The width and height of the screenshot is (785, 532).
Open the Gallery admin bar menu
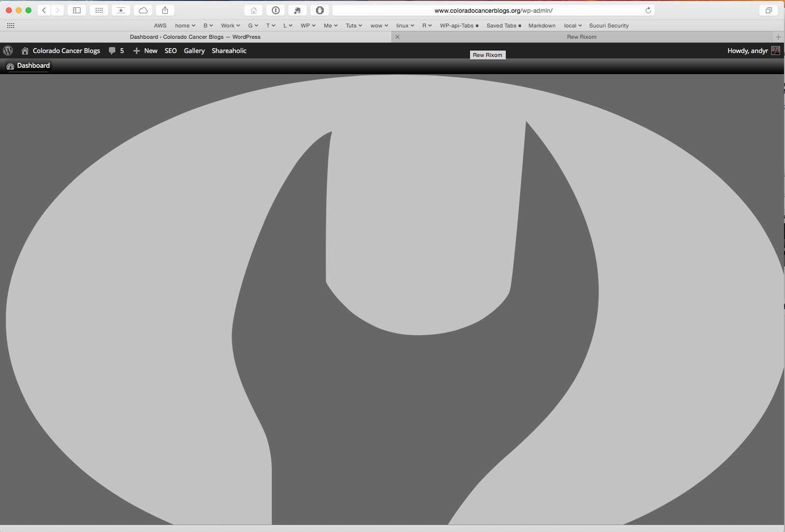[194, 51]
